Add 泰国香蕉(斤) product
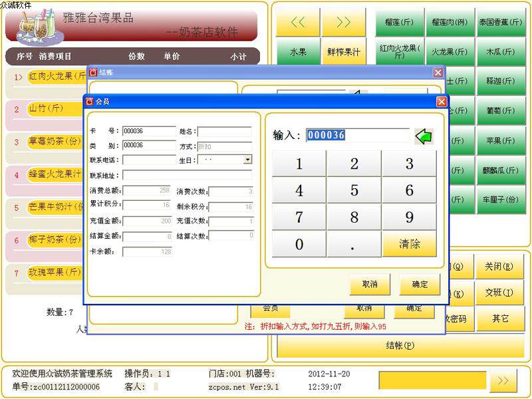Viewport: 532px width, 399px height. tap(501, 23)
